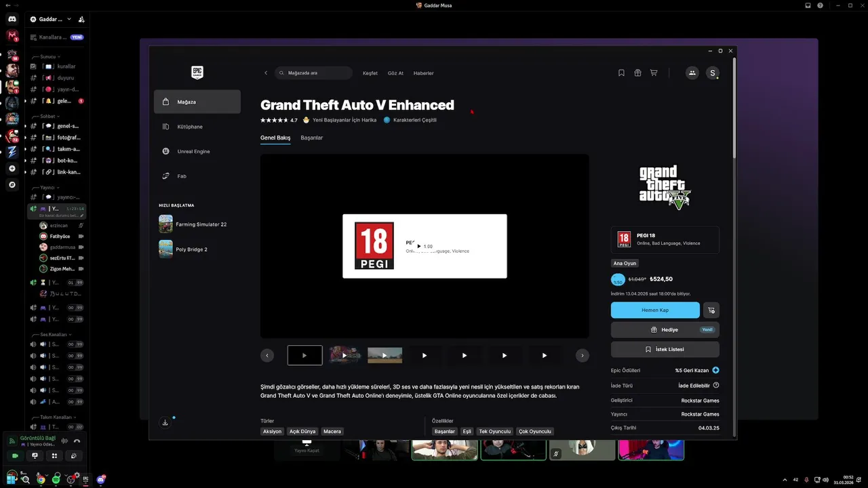This screenshot has height=488, width=868.
Task: Launch Farming Simulator 22 quick start
Action: [x=197, y=224]
